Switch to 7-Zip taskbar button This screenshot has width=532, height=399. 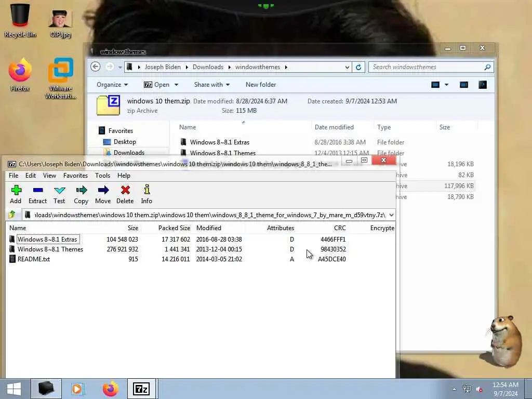click(141, 389)
